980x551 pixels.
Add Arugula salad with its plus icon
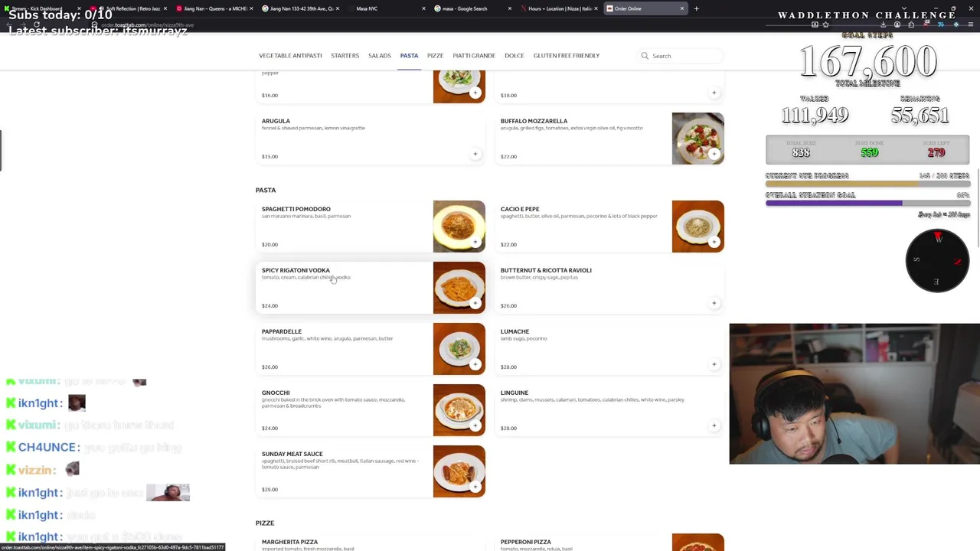(475, 154)
